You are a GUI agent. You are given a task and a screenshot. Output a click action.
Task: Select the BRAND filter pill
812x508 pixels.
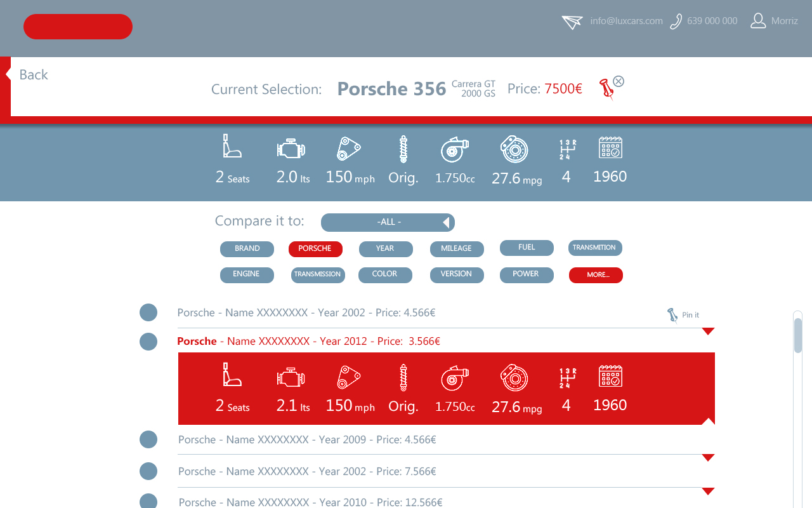point(247,249)
